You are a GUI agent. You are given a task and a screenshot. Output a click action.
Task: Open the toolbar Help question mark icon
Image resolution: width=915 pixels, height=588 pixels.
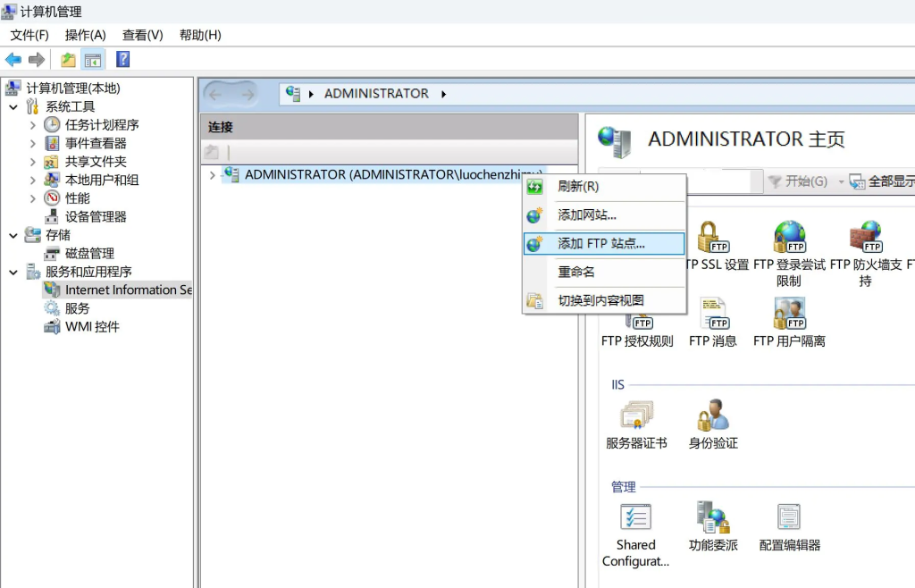pos(122,59)
